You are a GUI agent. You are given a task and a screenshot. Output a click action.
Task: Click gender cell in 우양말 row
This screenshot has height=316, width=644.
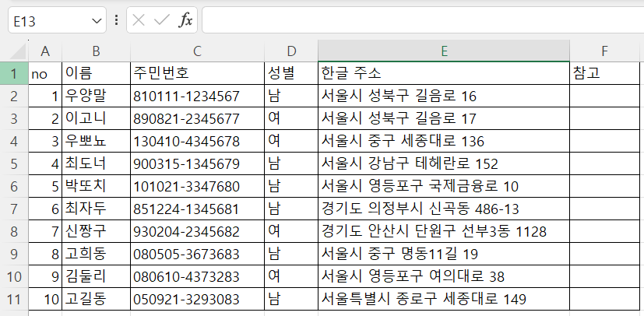(x=291, y=96)
